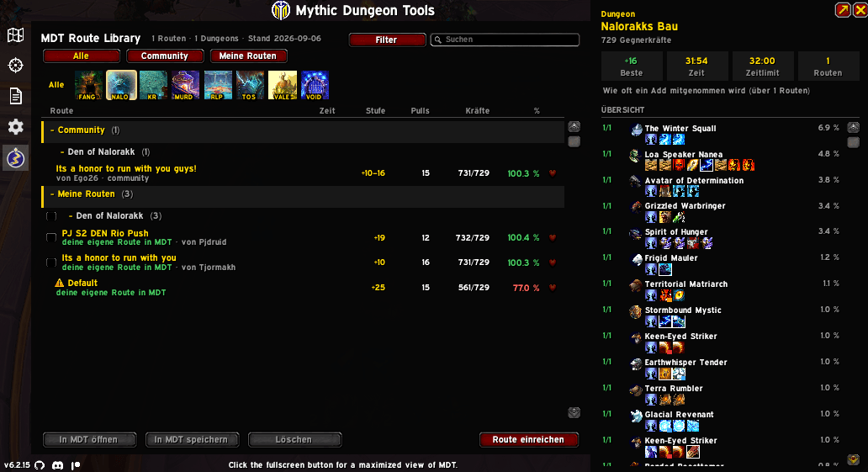Favorite PJ S2 DEN Rio Push heart

[553, 237]
